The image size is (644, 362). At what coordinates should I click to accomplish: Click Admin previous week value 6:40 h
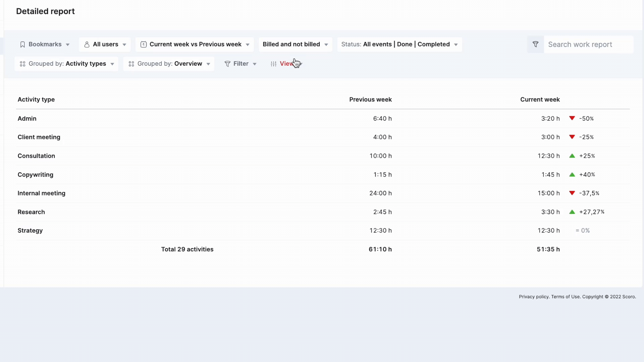coord(382,119)
